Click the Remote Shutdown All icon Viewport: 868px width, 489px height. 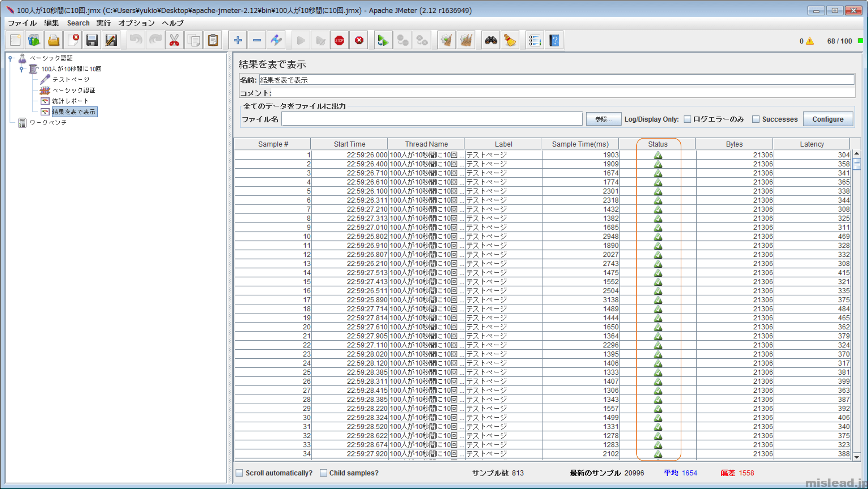tap(422, 40)
